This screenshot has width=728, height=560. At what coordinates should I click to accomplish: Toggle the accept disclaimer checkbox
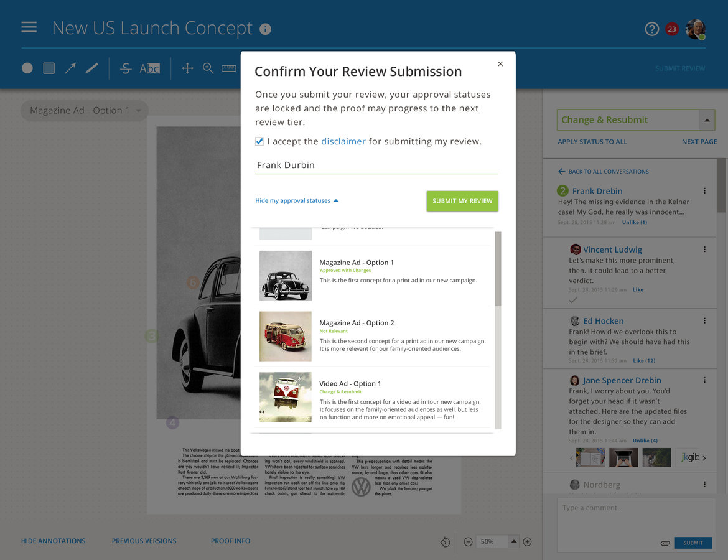pyautogui.click(x=259, y=141)
